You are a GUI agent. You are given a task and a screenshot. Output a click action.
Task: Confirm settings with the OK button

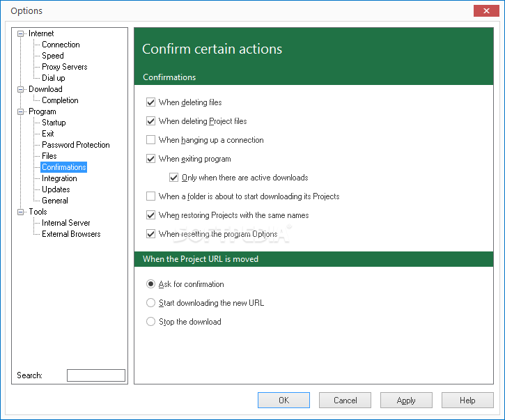tap(283, 400)
